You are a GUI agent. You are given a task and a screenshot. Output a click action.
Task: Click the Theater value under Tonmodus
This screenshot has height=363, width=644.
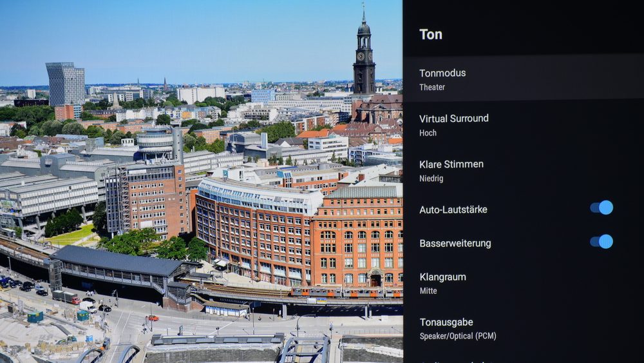[x=432, y=87]
